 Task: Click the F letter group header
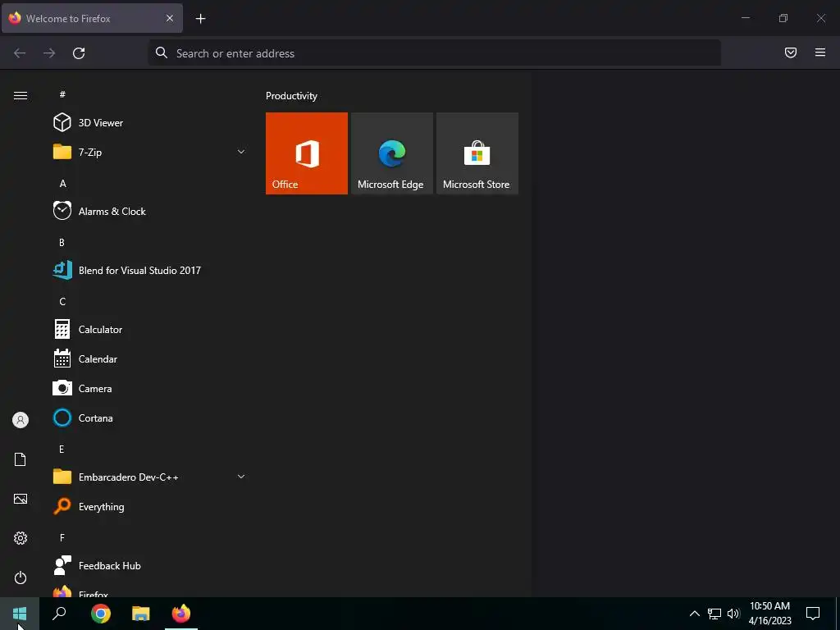pyautogui.click(x=62, y=537)
